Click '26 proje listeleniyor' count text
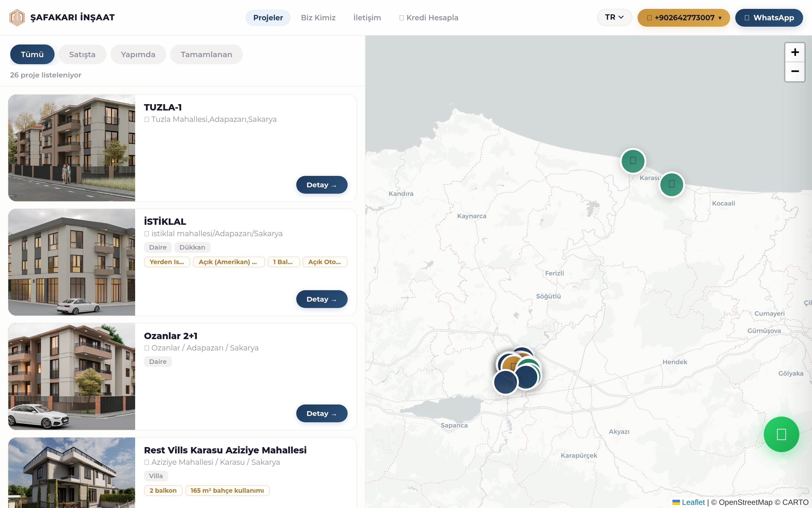 point(46,75)
